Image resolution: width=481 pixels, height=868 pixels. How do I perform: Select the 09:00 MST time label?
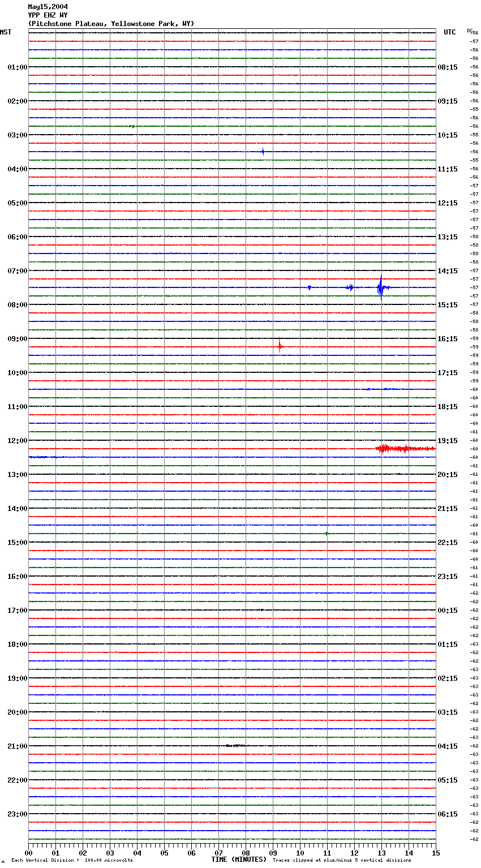tap(17, 339)
